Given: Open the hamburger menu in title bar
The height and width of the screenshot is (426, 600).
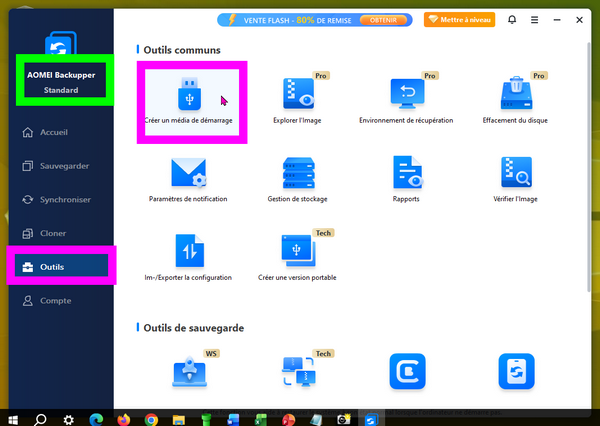Looking at the screenshot, I should click(535, 19).
